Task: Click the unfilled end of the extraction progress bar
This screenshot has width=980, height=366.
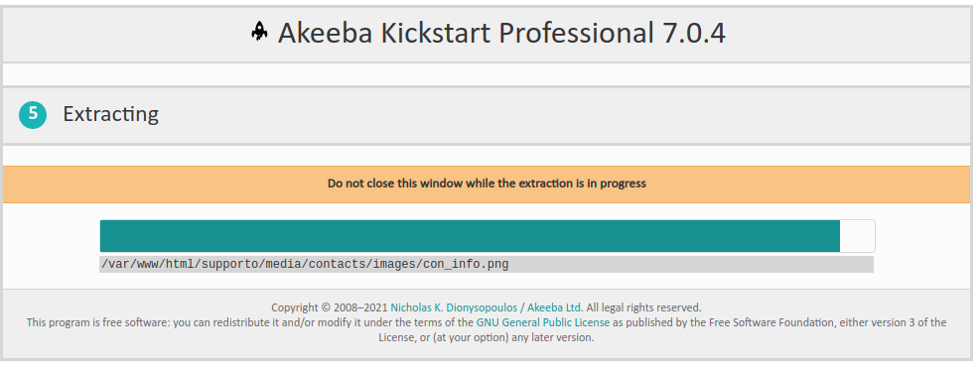Action: [x=857, y=236]
